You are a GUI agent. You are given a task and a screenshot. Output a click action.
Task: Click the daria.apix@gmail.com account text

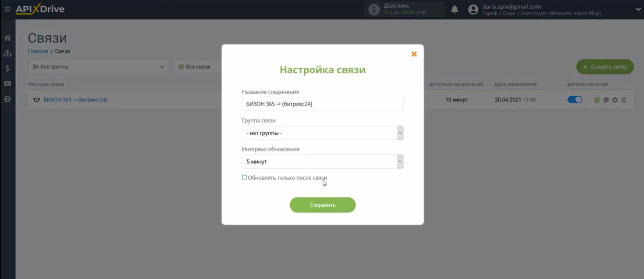point(511,7)
